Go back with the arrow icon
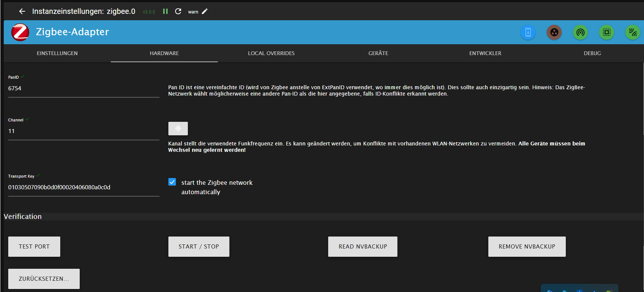Viewport: 644px width, 292px height. pos(22,11)
